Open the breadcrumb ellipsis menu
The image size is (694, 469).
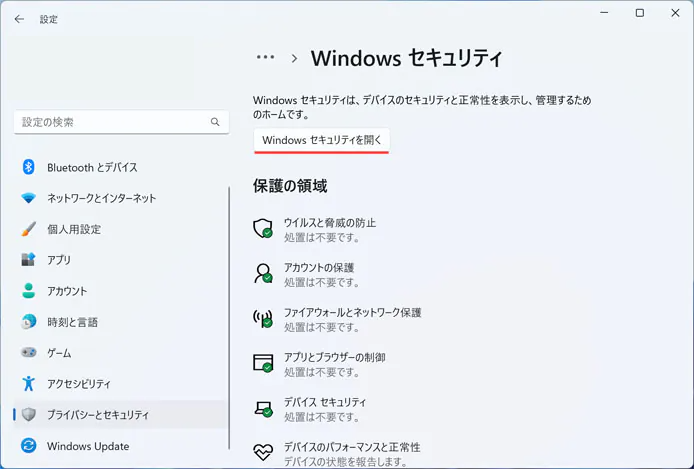[266, 57]
